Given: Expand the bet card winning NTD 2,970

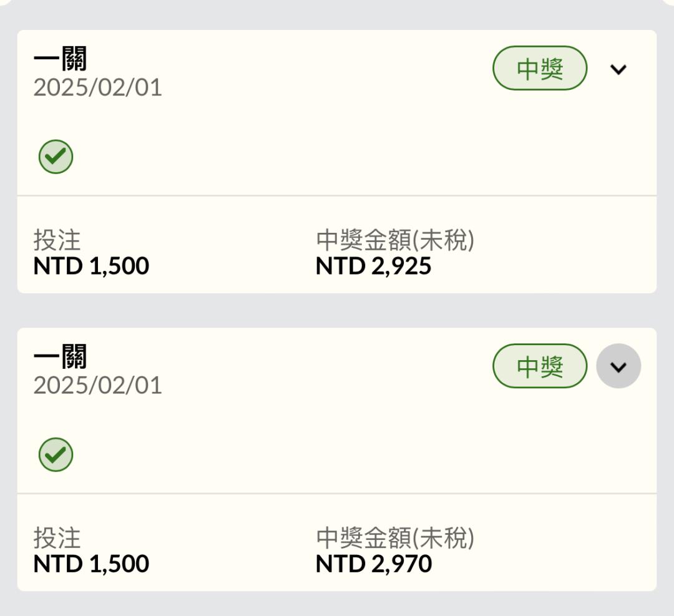Looking at the screenshot, I should coord(618,366).
